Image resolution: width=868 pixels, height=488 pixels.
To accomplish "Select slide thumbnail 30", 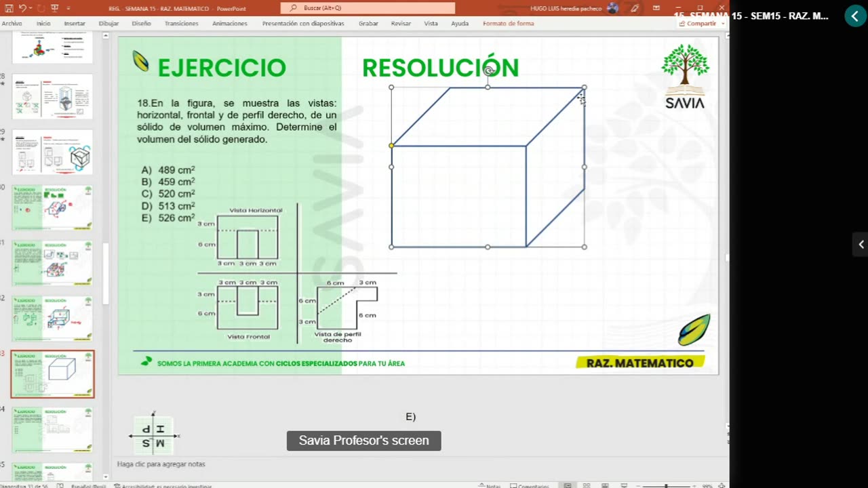I will click(x=52, y=207).
